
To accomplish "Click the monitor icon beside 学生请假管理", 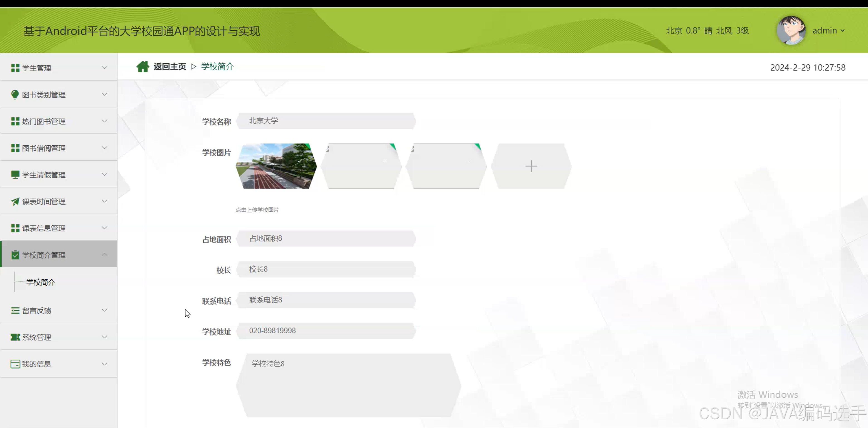I will coord(15,175).
